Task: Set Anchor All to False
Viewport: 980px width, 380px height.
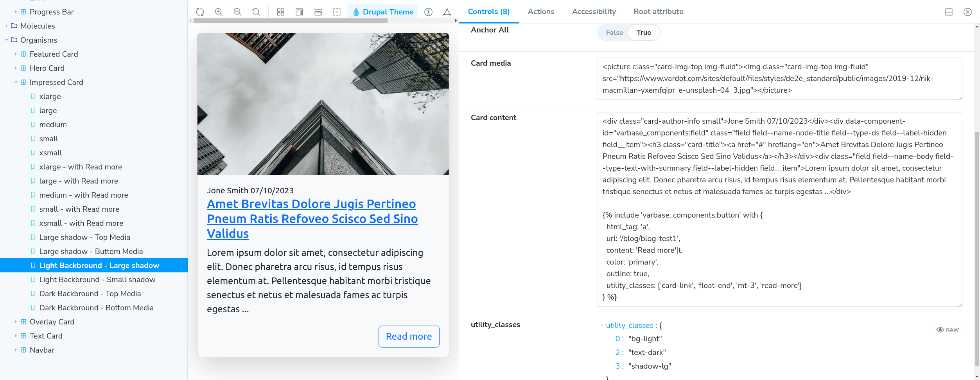Action: (614, 32)
